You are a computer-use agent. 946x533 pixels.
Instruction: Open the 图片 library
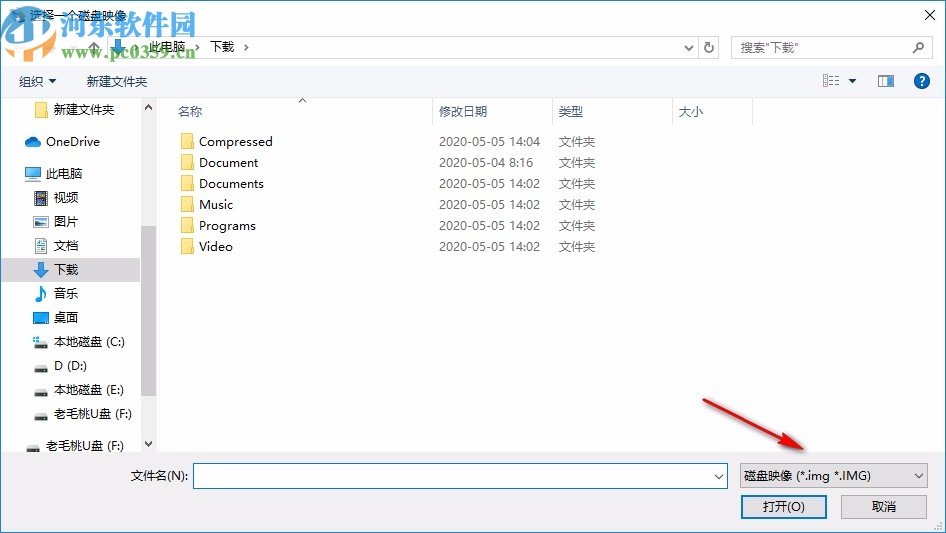pyautogui.click(x=56, y=222)
